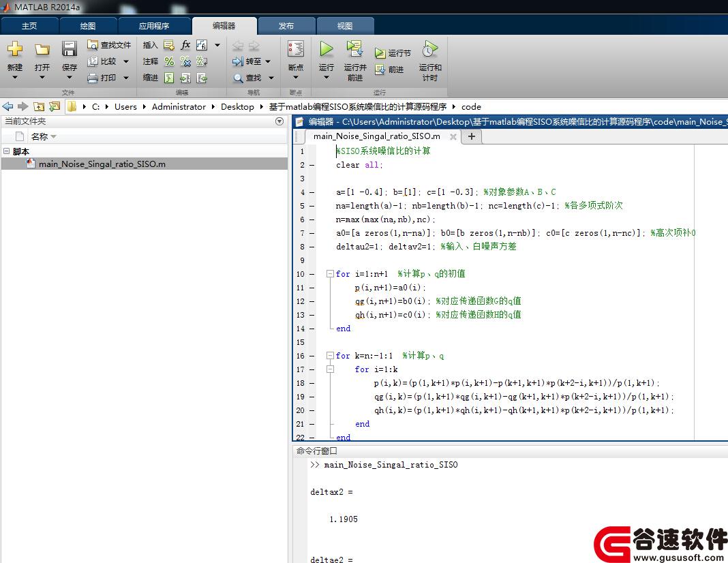Click the code folder segment in path bar

pyautogui.click(x=471, y=107)
